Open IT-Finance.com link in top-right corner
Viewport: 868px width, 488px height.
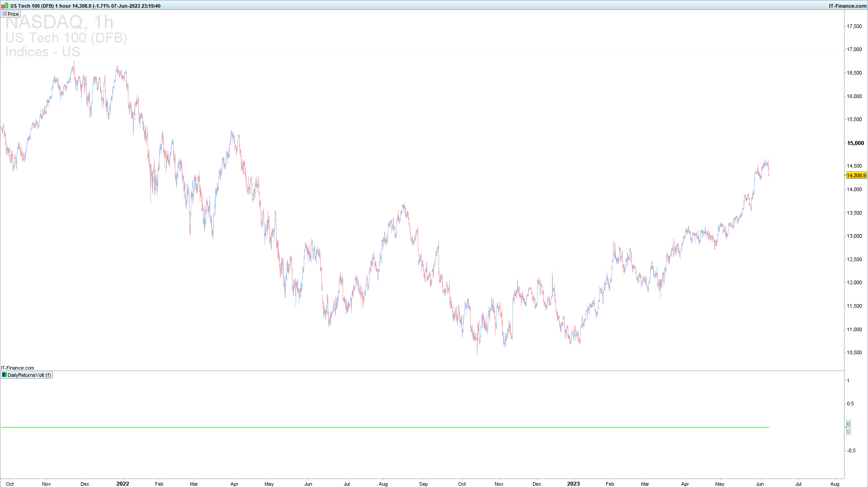[847, 6]
